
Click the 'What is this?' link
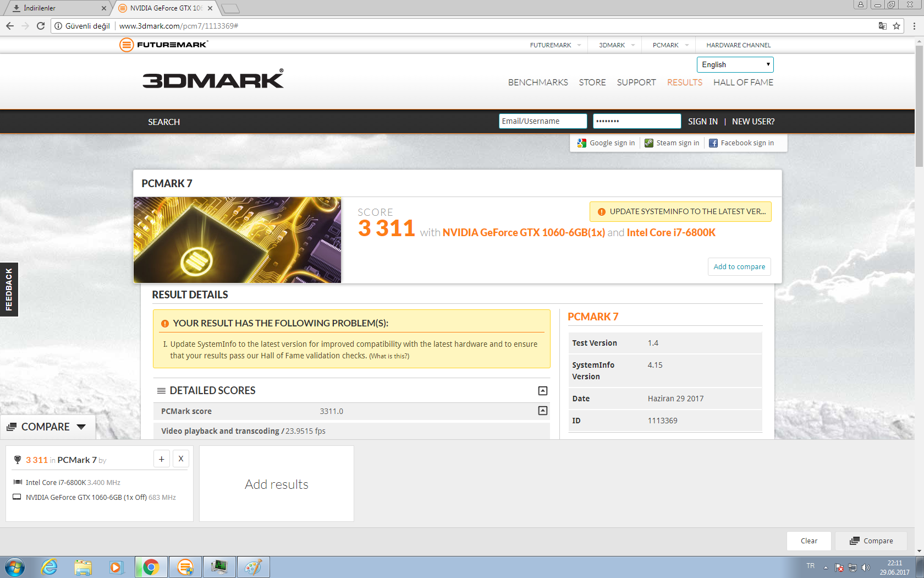point(389,356)
